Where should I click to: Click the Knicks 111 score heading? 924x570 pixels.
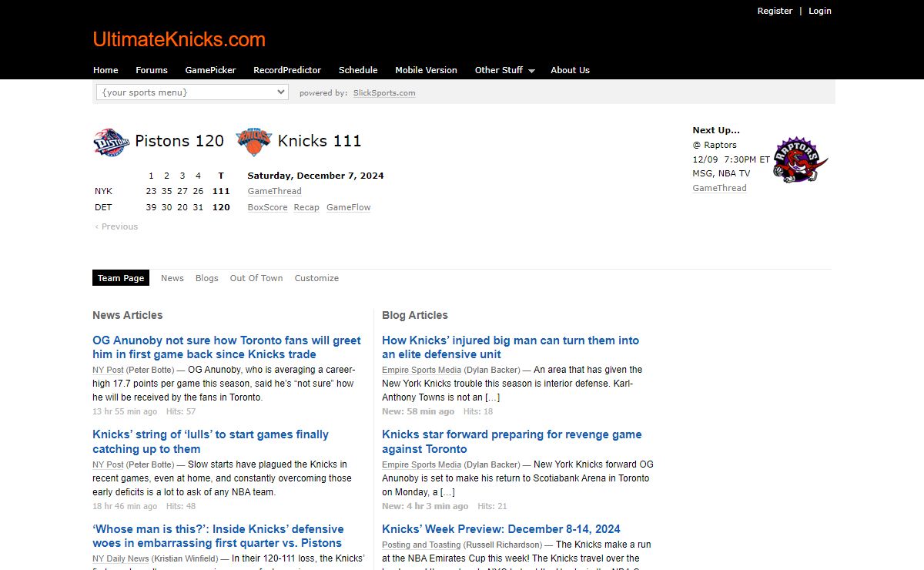tap(320, 141)
